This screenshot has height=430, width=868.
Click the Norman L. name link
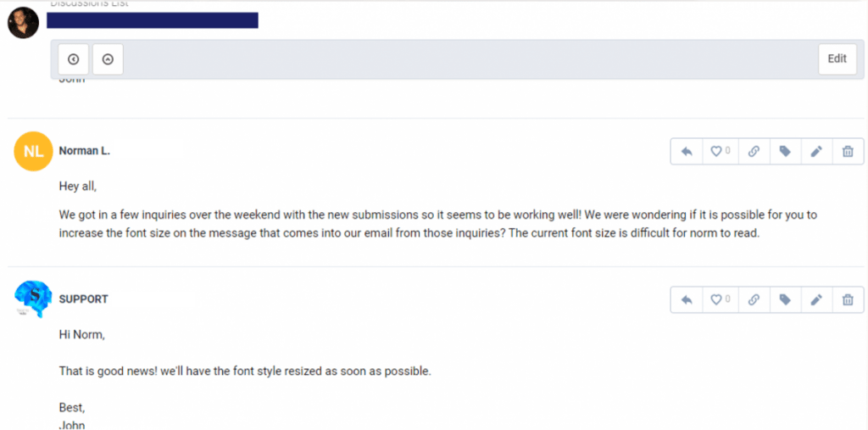point(85,151)
